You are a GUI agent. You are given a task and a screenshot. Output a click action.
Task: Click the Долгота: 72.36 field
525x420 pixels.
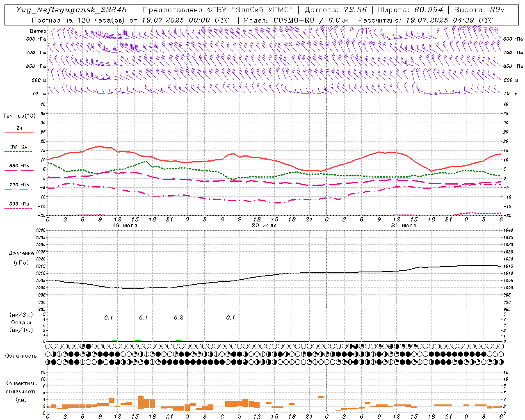(x=336, y=9)
